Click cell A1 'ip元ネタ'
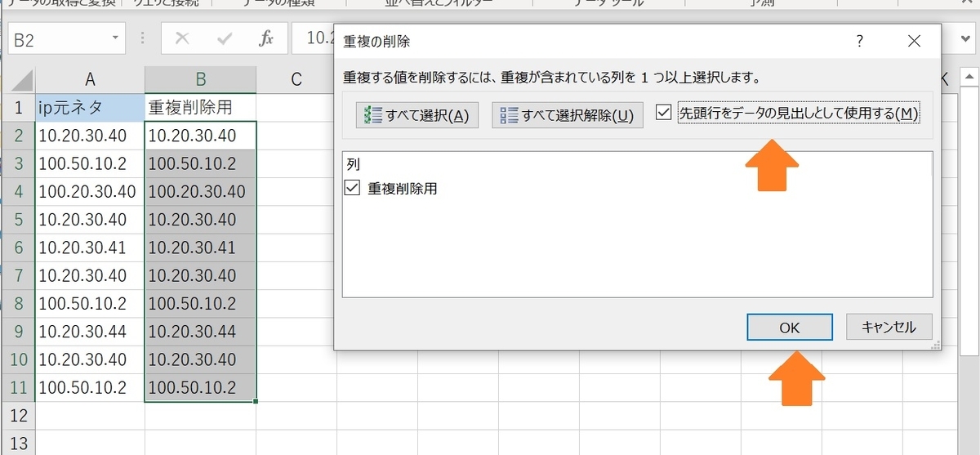 [91, 107]
